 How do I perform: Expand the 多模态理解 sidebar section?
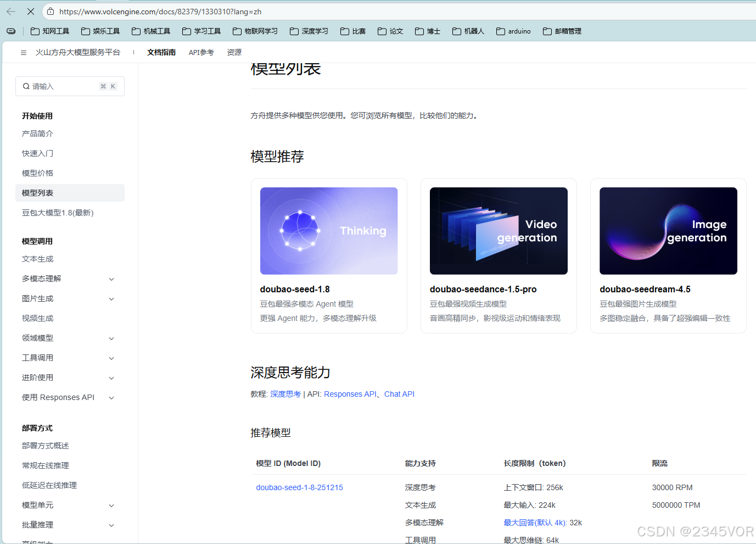click(x=111, y=279)
